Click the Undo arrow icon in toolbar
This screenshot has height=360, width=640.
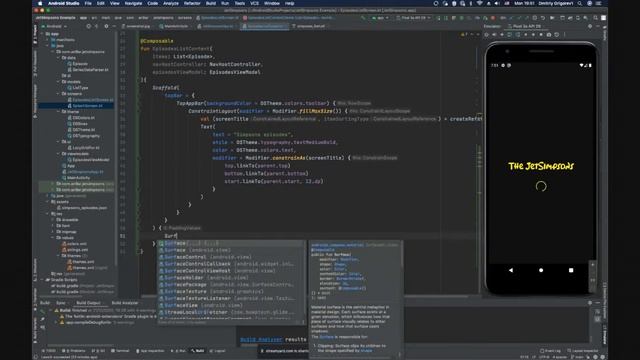tap(543, 18)
